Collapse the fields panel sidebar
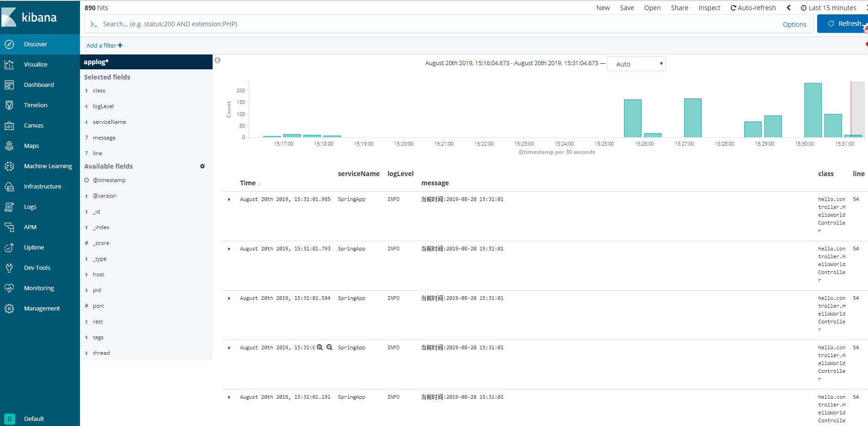Image resolution: width=868 pixels, height=426 pixels. point(217,60)
